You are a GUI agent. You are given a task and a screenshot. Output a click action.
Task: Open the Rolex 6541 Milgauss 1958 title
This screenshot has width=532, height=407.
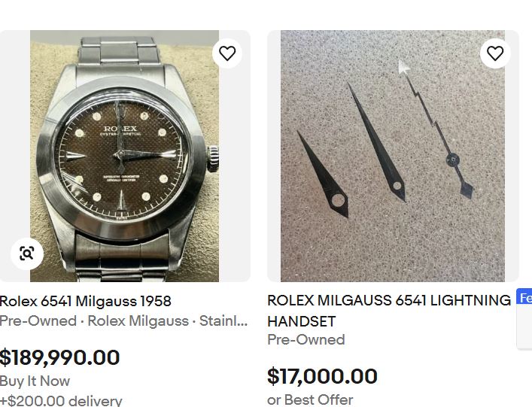click(86, 301)
